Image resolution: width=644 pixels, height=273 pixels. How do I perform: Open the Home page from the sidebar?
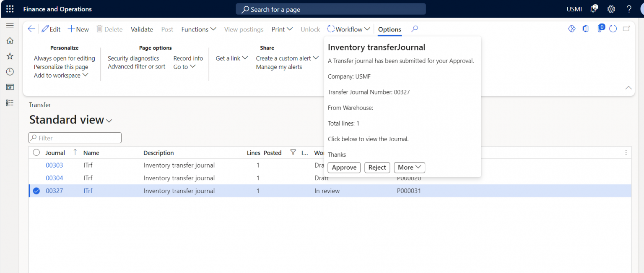(x=10, y=40)
